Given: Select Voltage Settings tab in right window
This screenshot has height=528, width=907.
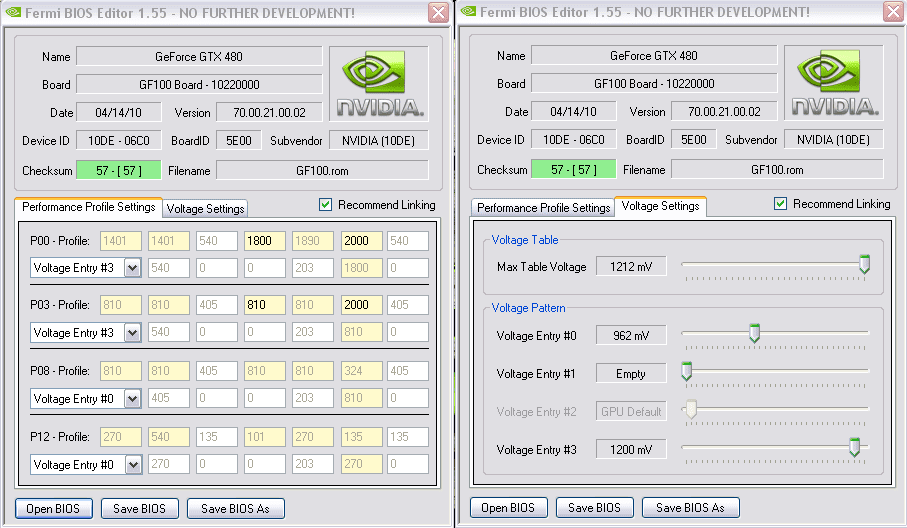Looking at the screenshot, I should pos(661,206).
